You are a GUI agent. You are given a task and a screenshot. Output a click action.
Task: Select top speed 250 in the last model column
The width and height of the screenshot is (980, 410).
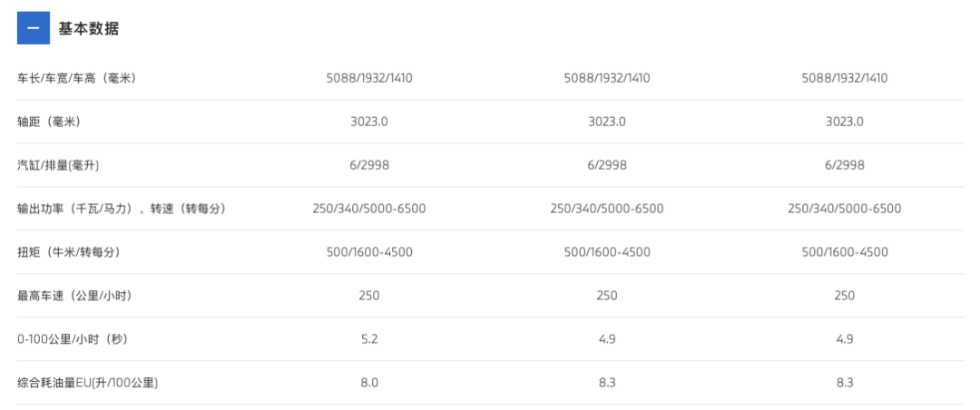tap(845, 296)
